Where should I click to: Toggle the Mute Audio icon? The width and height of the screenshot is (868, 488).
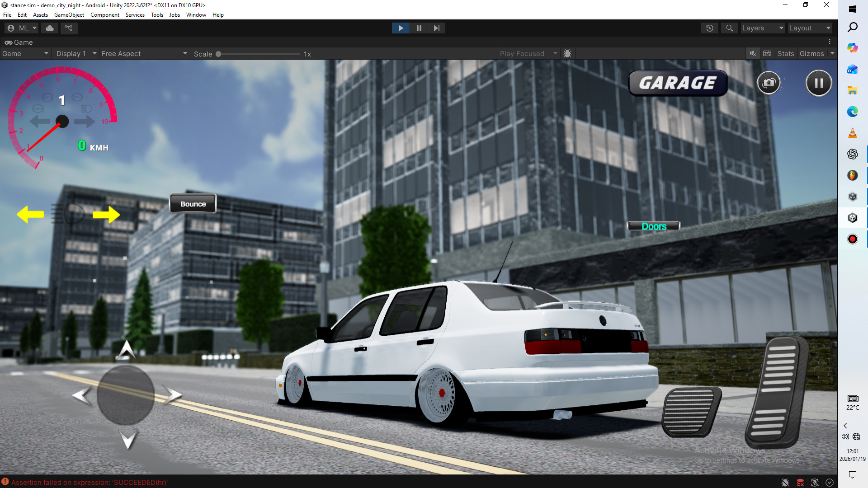[x=753, y=53]
